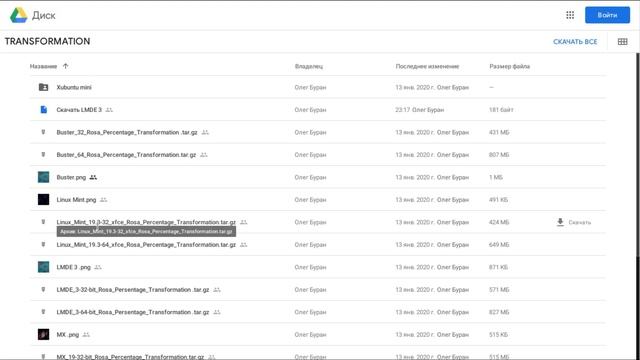
Task: Sort by Название column header
Action: click(43, 66)
